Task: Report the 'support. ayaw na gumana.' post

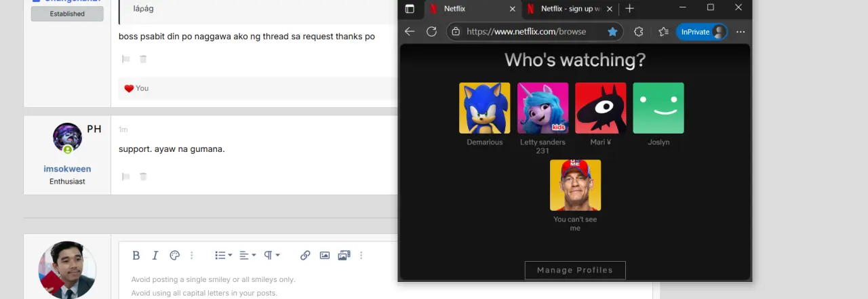Action: (125, 176)
